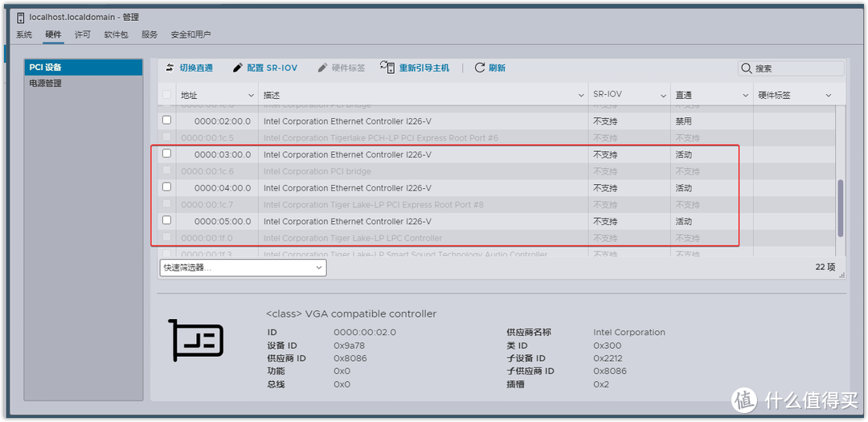
Task: Tick checkbox for device 0000:03:00.0
Action: (166, 154)
